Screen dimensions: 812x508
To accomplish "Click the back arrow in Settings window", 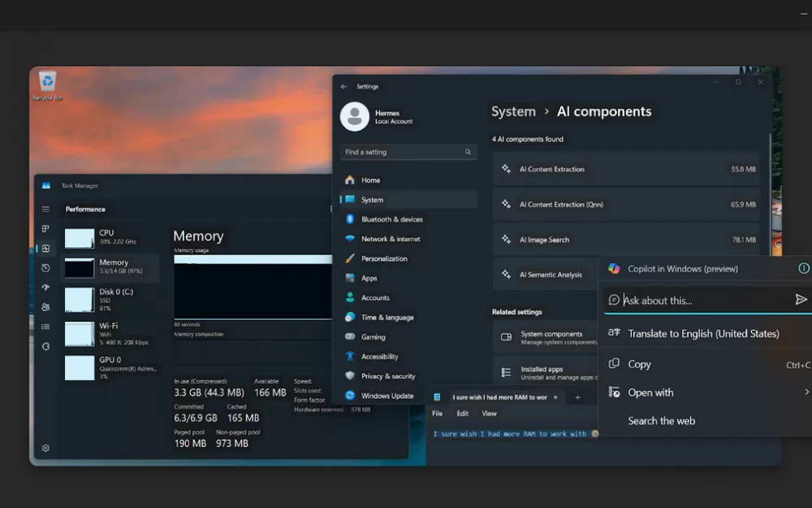I will pos(343,87).
